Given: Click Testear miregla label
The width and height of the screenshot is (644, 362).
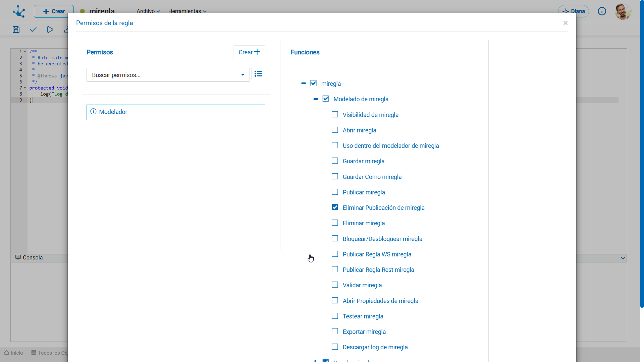Looking at the screenshot, I should [x=363, y=316].
